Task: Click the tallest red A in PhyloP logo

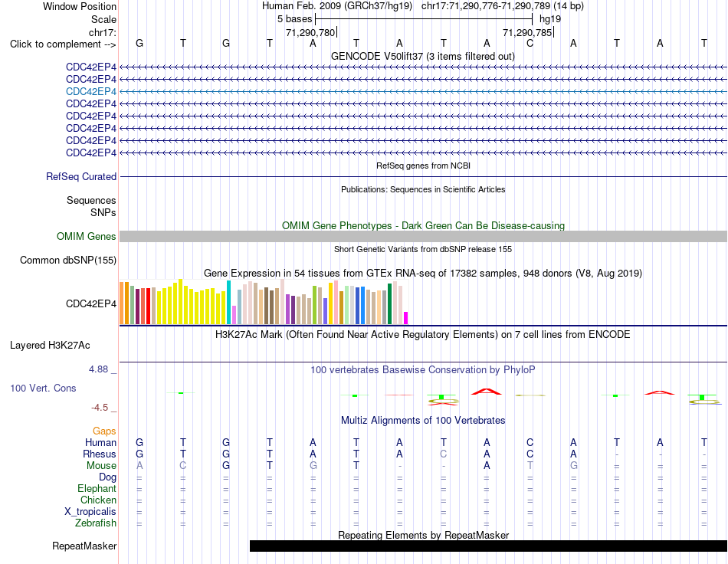Action: point(486,392)
